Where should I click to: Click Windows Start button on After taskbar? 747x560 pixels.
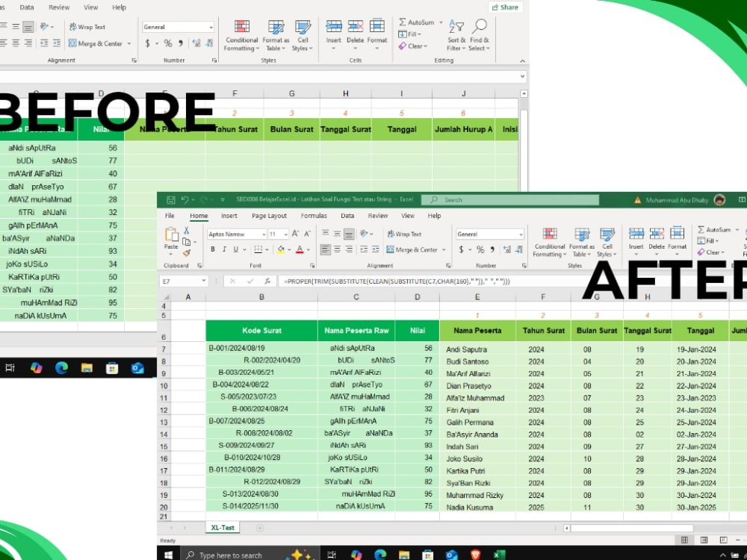pos(168,555)
